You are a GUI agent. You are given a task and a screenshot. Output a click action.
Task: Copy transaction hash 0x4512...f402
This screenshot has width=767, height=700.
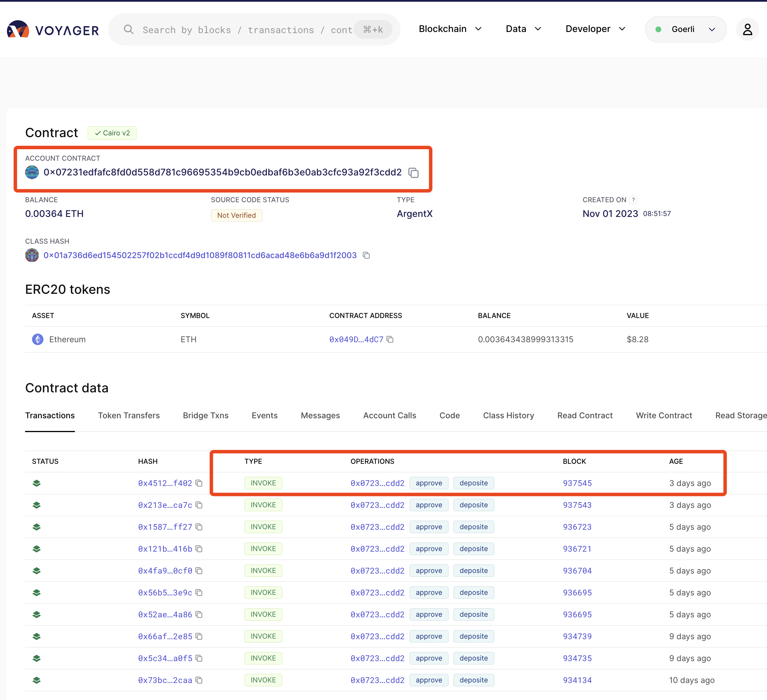199,483
